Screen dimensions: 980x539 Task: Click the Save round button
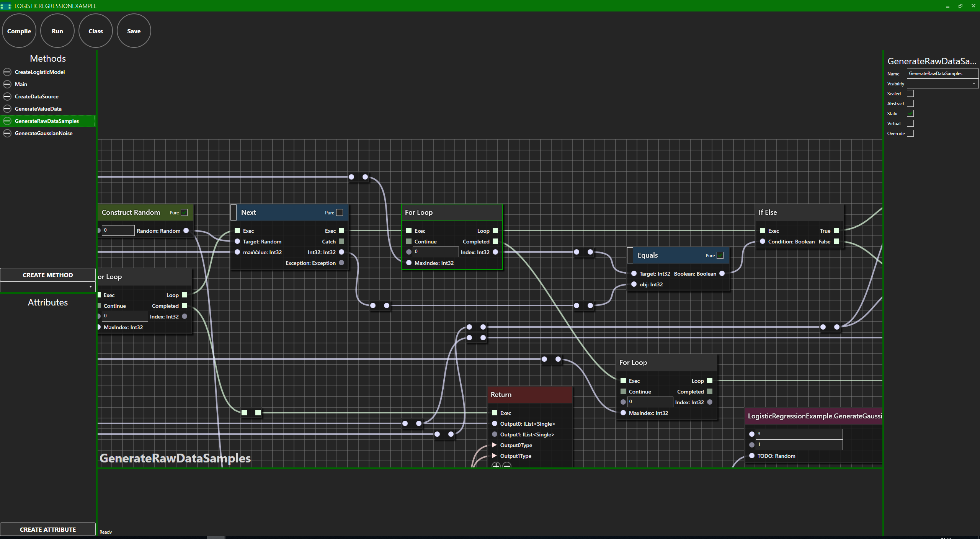click(134, 31)
